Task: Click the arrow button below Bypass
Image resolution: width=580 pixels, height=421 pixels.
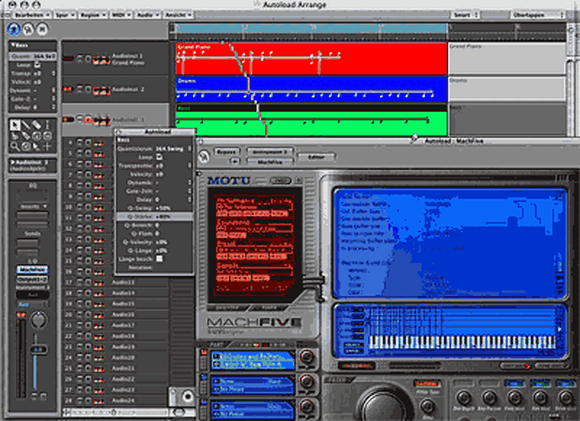Action: [235, 161]
